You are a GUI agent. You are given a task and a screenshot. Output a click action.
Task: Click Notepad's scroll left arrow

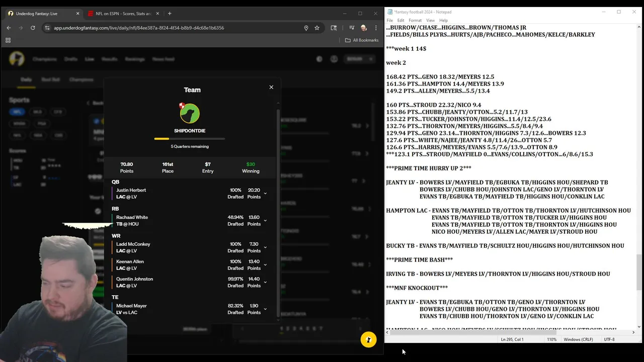coord(387,332)
